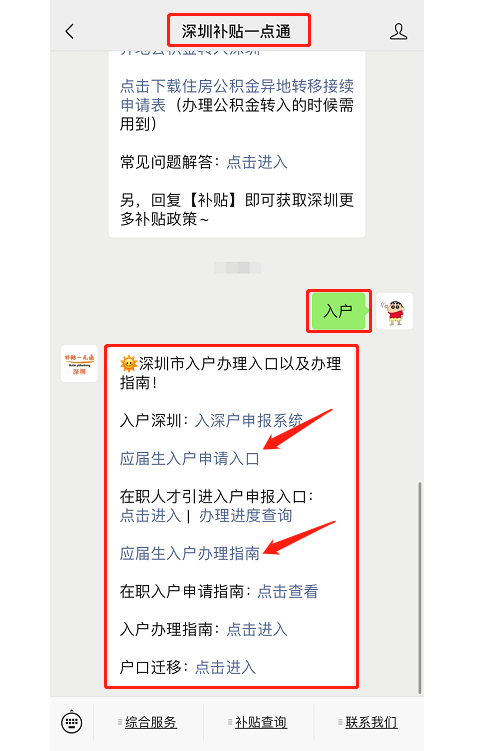Open 点击下载住房公积金异地转移接续申请表 link
Image resolution: width=485 pixels, height=751 pixels.
(x=237, y=95)
